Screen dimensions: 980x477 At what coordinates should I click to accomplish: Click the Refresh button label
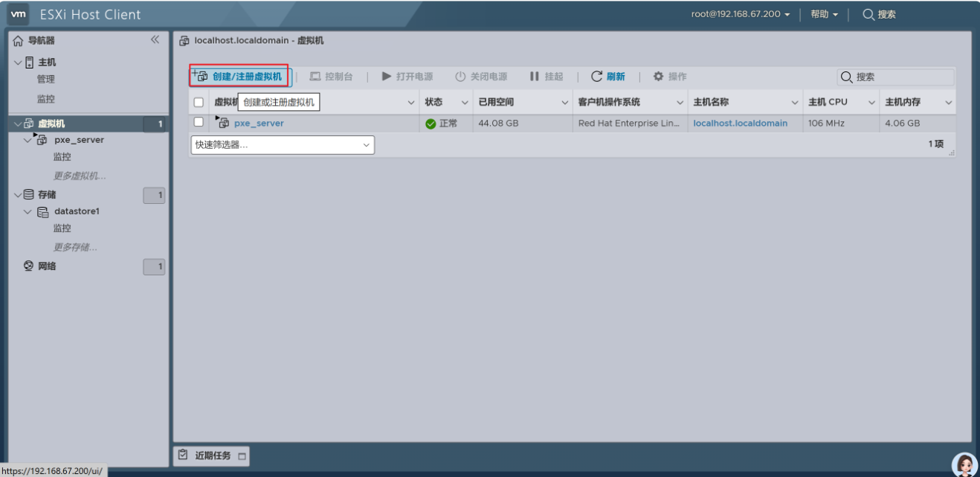[616, 77]
